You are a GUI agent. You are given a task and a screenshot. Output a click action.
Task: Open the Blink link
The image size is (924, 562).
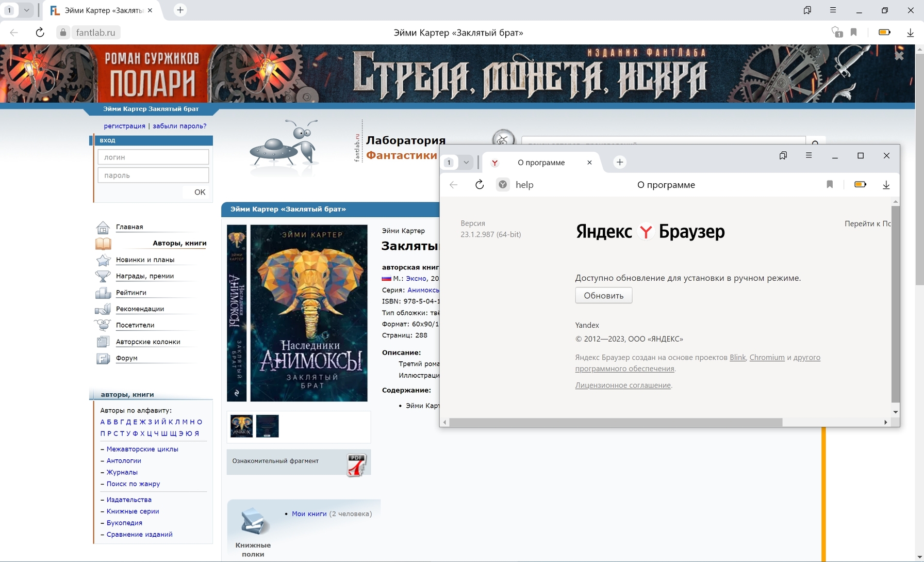tap(737, 357)
